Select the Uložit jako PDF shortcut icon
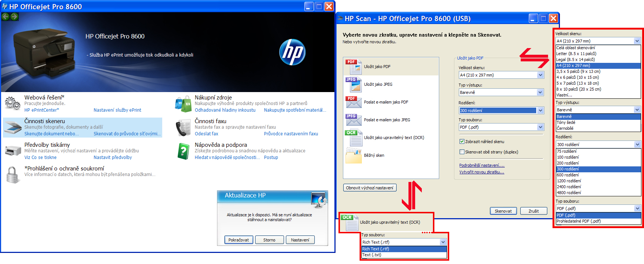Viewport: 644px width, 264px height. (x=353, y=67)
